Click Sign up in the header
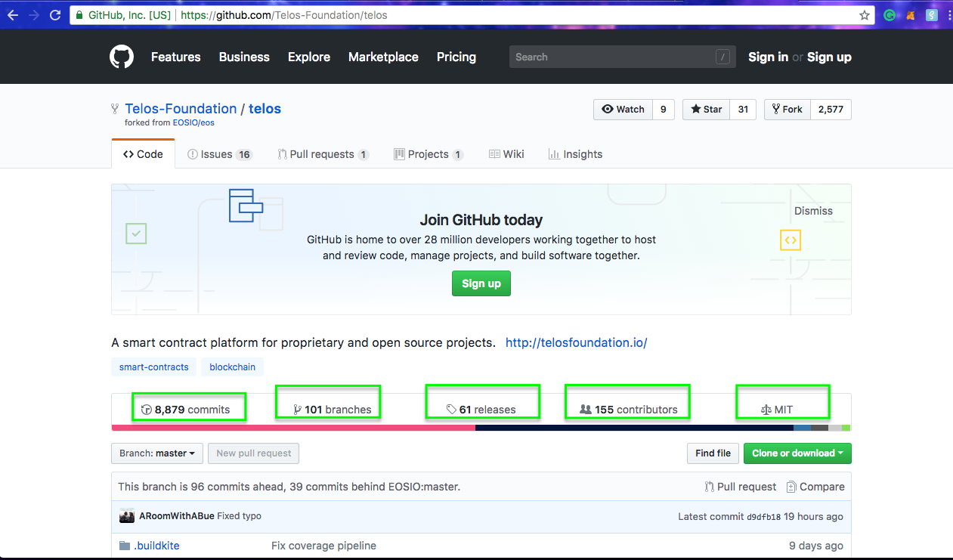 click(829, 57)
